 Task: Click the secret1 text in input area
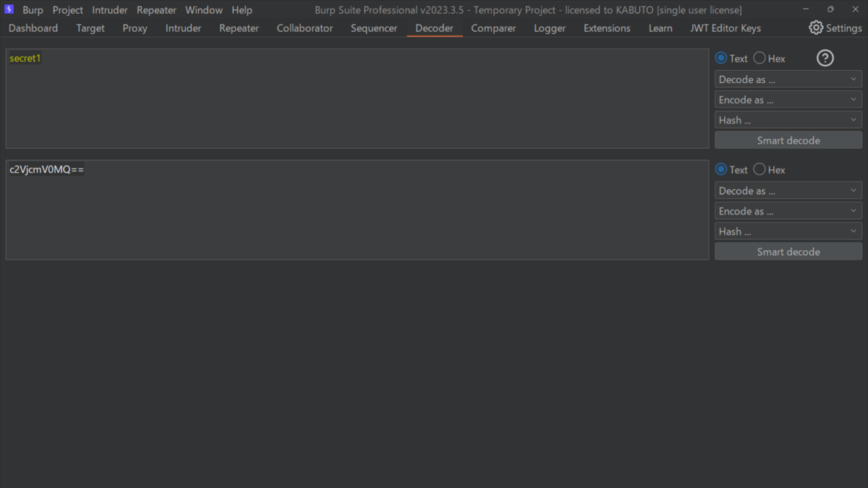click(x=25, y=59)
